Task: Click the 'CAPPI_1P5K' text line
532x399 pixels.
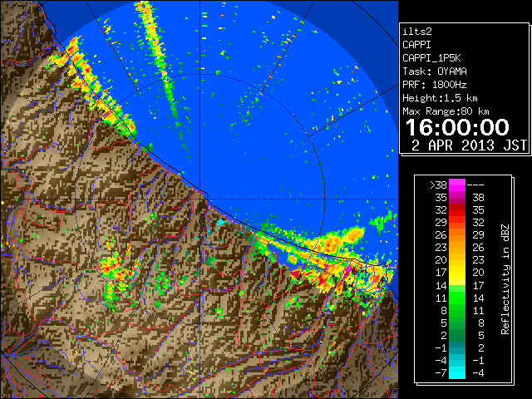Action: click(x=431, y=58)
